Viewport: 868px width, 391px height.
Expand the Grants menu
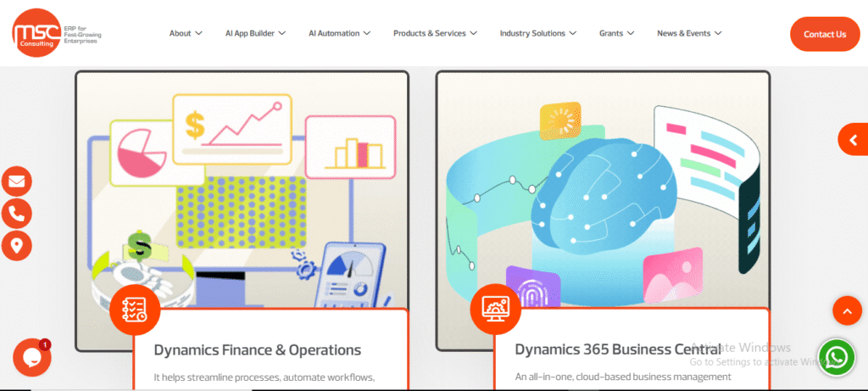(616, 34)
